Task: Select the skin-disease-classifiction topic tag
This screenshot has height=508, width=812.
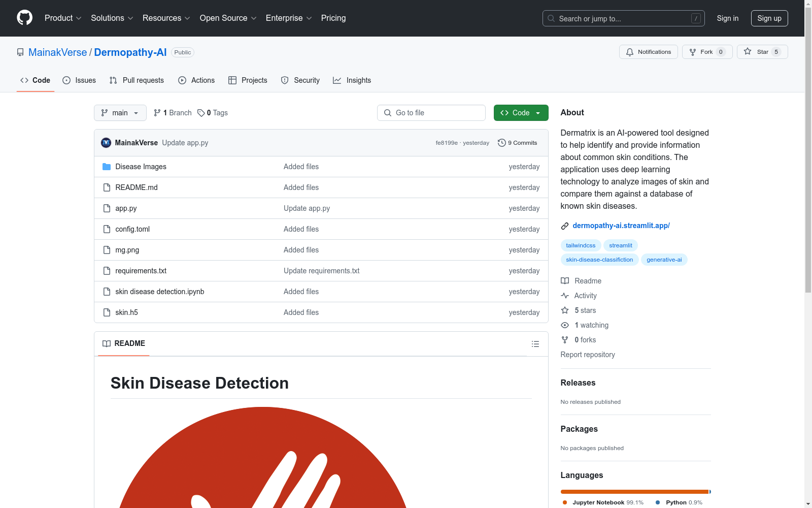Action: pyautogui.click(x=599, y=260)
